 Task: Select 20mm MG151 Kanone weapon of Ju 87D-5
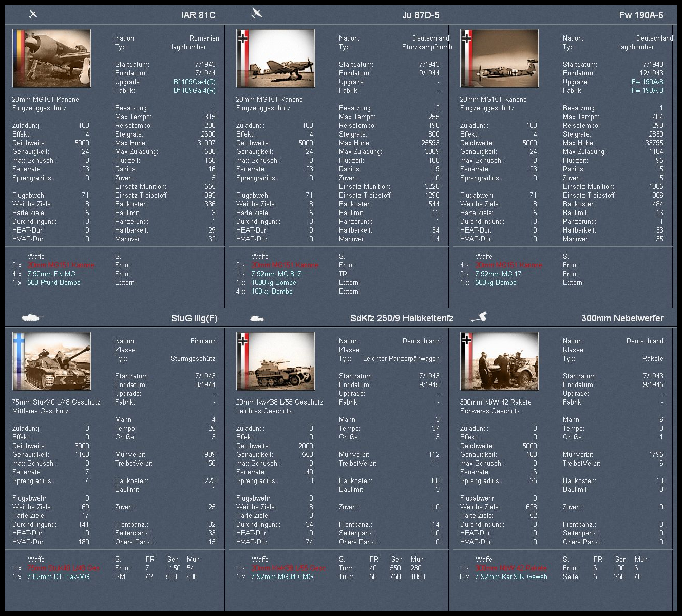(x=285, y=265)
